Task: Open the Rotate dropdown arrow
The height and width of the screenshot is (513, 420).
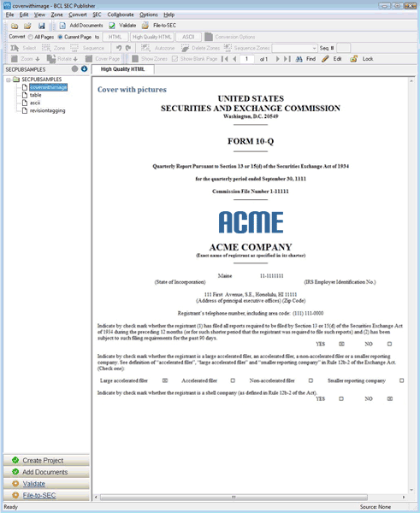Action: [75, 59]
